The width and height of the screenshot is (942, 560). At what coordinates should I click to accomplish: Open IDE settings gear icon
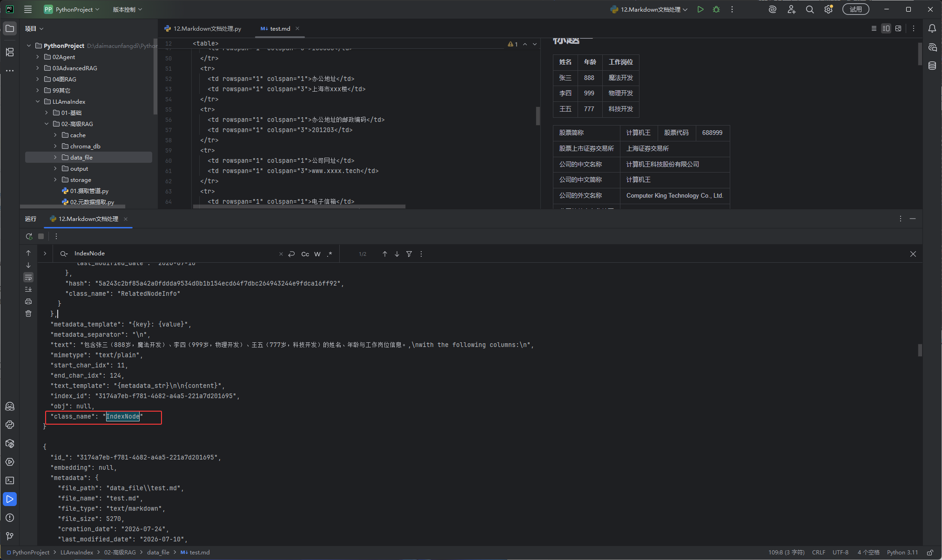(828, 9)
